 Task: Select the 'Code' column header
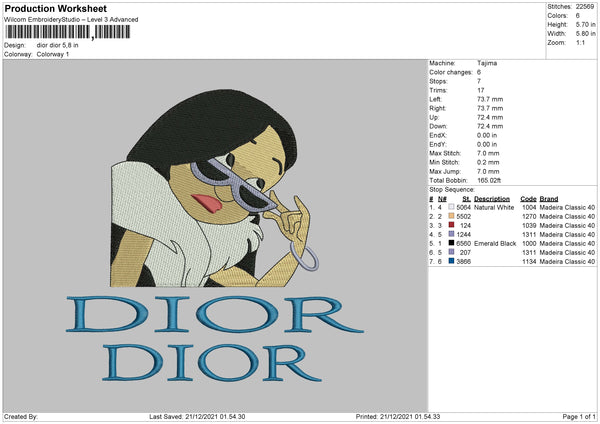pos(528,199)
